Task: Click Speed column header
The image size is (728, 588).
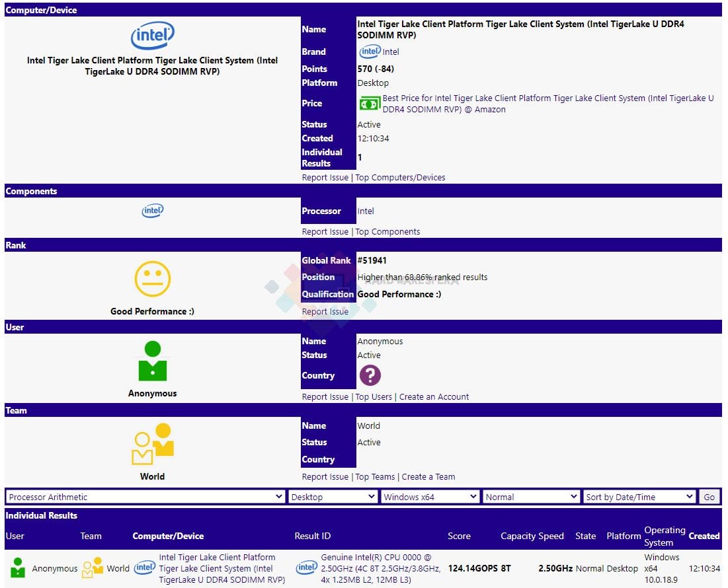Action: click(x=551, y=536)
